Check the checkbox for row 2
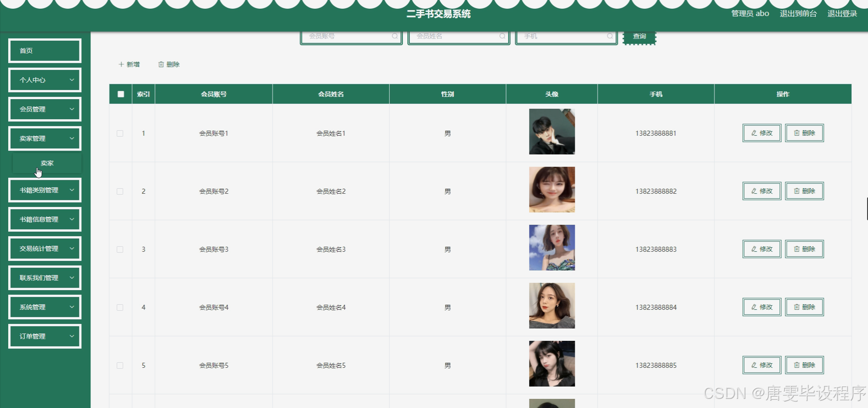 tap(120, 191)
